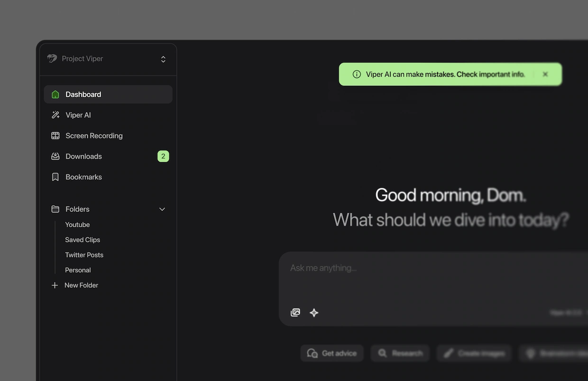588x381 pixels.
Task: Create a New Folder with plus button
Action: (x=55, y=285)
